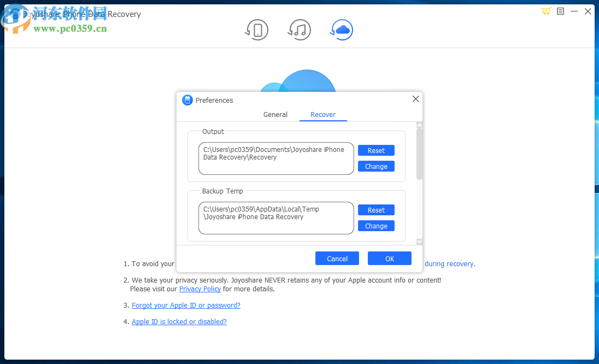The width and height of the screenshot is (599, 364).
Task: Change the Backup Temp folder
Action: pyautogui.click(x=376, y=226)
